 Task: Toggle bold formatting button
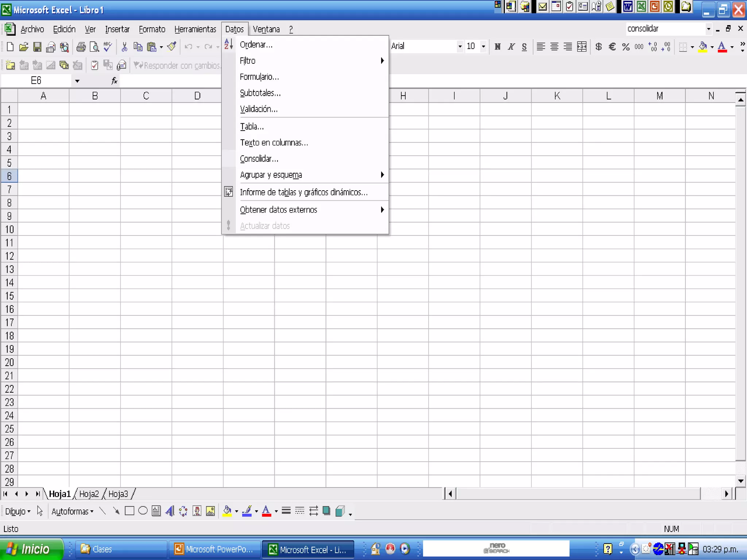498,47
